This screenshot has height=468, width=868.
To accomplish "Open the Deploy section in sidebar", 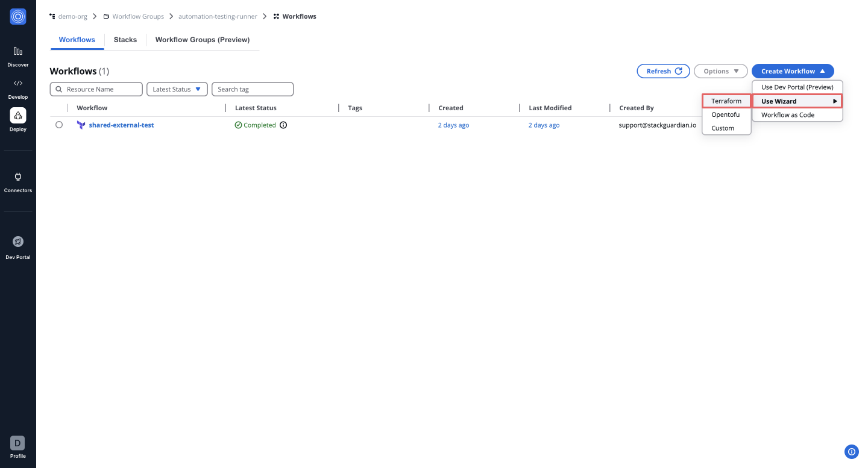I will [x=18, y=120].
